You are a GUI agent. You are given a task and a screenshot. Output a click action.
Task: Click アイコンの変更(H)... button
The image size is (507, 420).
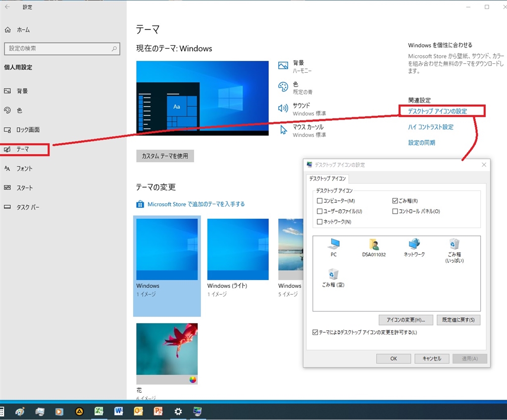click(406, 320)
